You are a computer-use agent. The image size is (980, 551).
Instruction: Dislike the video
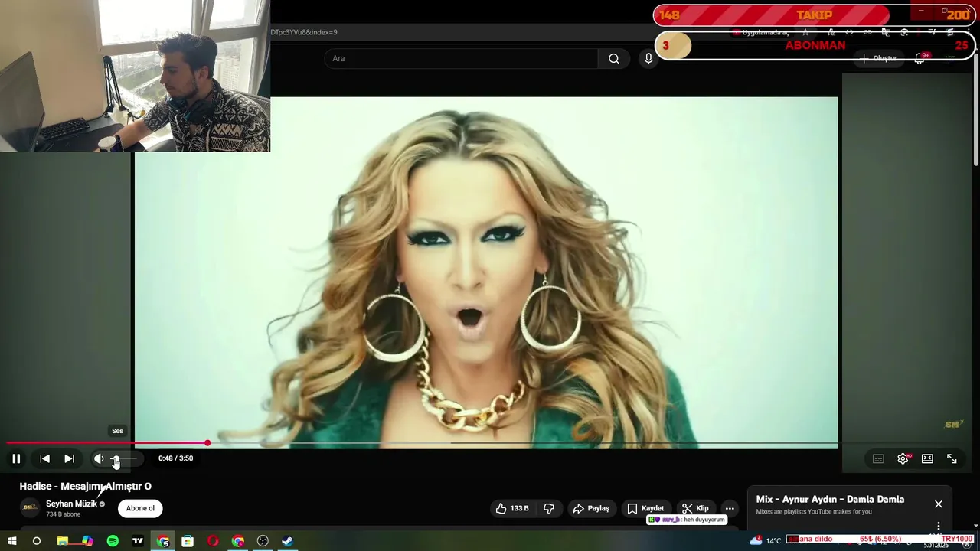[549, 508]
